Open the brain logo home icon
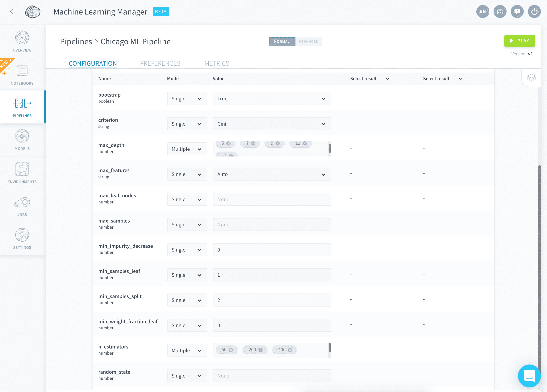547x392 pixels. (33, 12)
